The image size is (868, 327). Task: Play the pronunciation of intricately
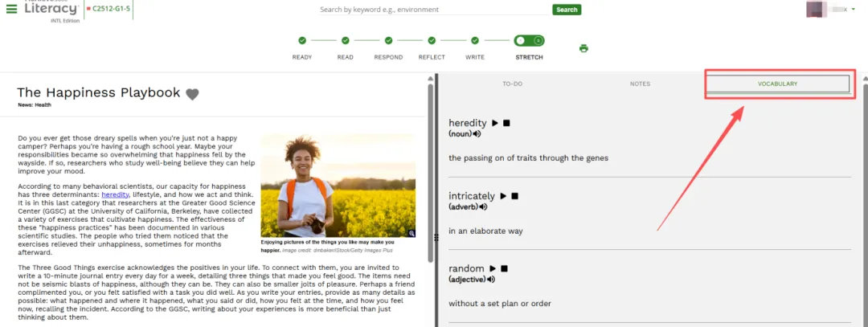(x=503, y=196)
